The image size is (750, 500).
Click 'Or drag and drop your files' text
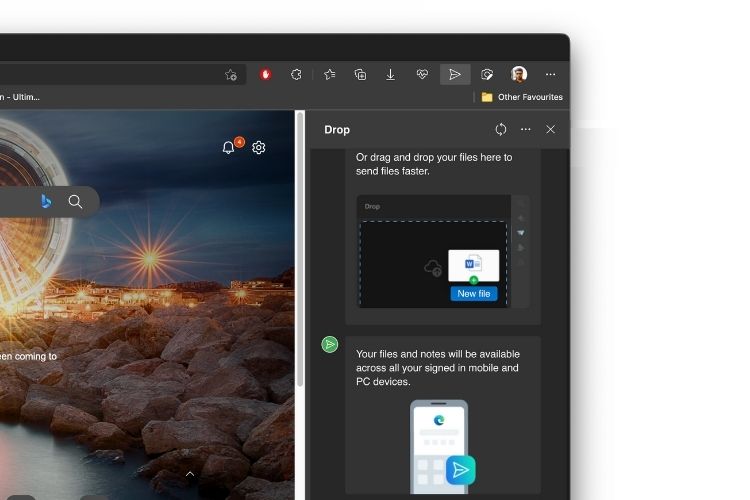click(x=434, y=164)
